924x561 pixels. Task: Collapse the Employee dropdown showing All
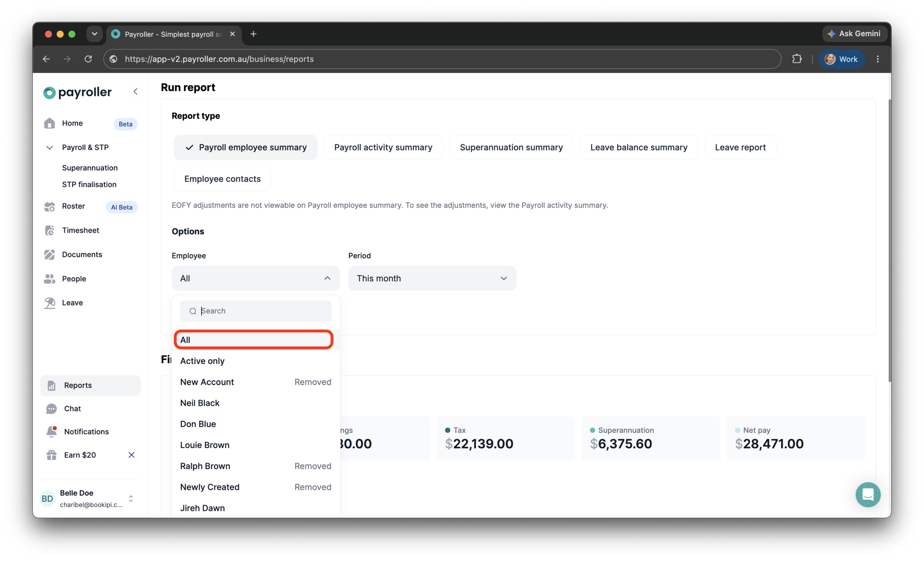point(256,278)
